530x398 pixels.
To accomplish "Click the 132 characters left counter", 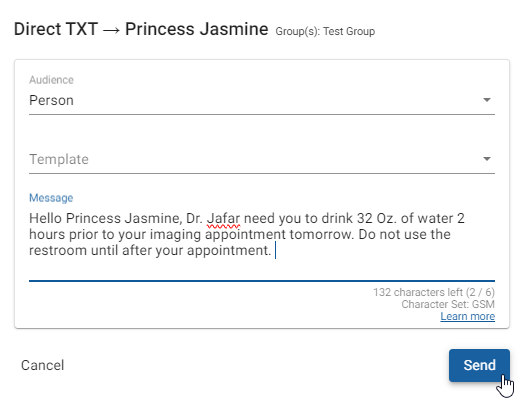I will [x=434, y=292].
